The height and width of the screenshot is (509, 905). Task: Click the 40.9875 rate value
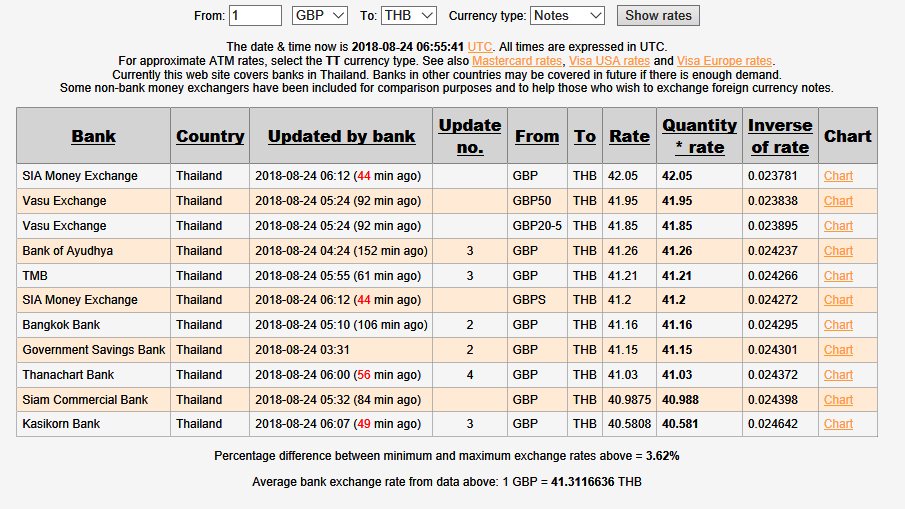629,399
